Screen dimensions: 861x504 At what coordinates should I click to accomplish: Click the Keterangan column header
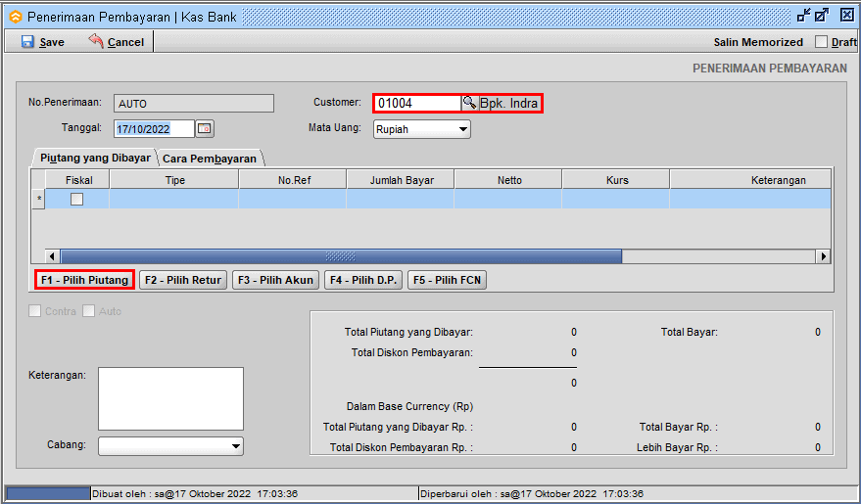pyautogui.click(x=750, y=180)
